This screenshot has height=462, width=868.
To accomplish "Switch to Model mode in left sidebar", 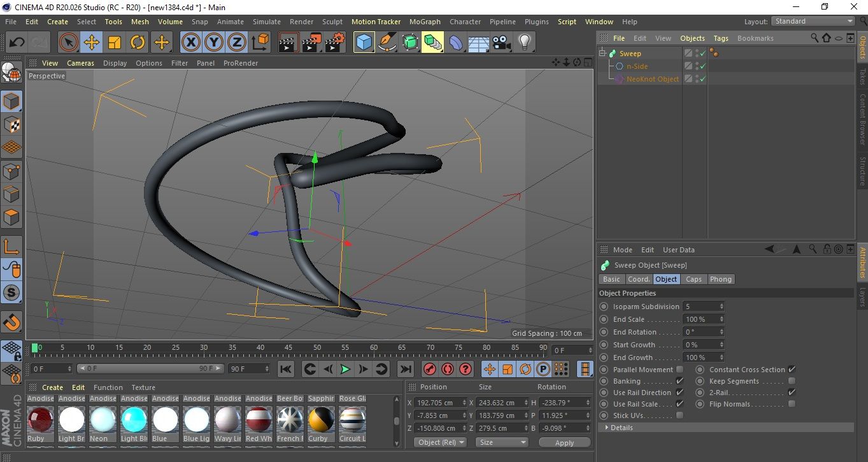I will coord(12,101).
